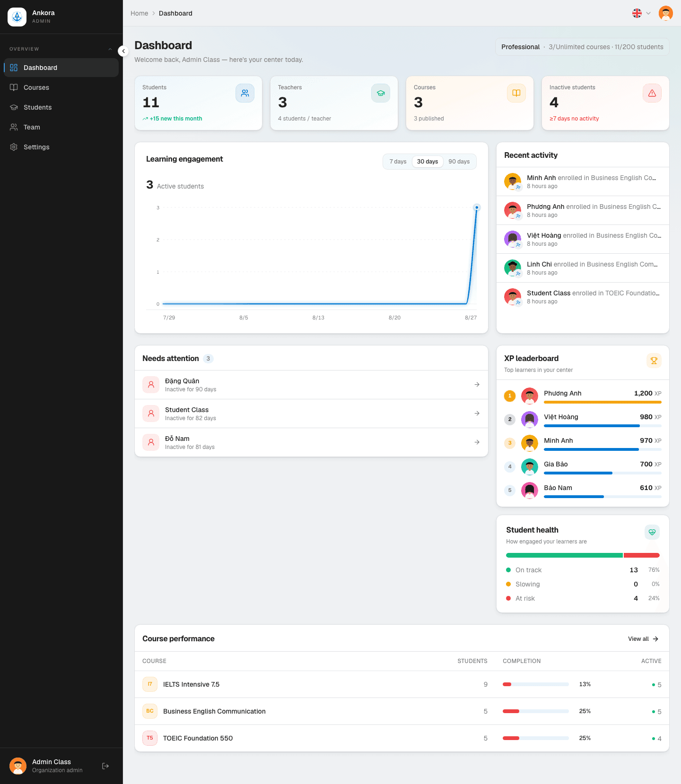Click Phương Anh's leaderboard avatar
The height and width of the screenshot is (784, 681).
pos(530,396)
